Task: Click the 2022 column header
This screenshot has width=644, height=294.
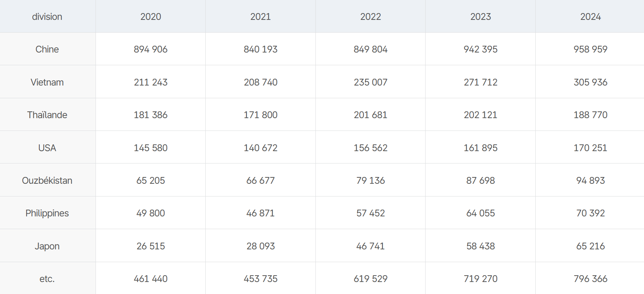Action: (371, 16)
